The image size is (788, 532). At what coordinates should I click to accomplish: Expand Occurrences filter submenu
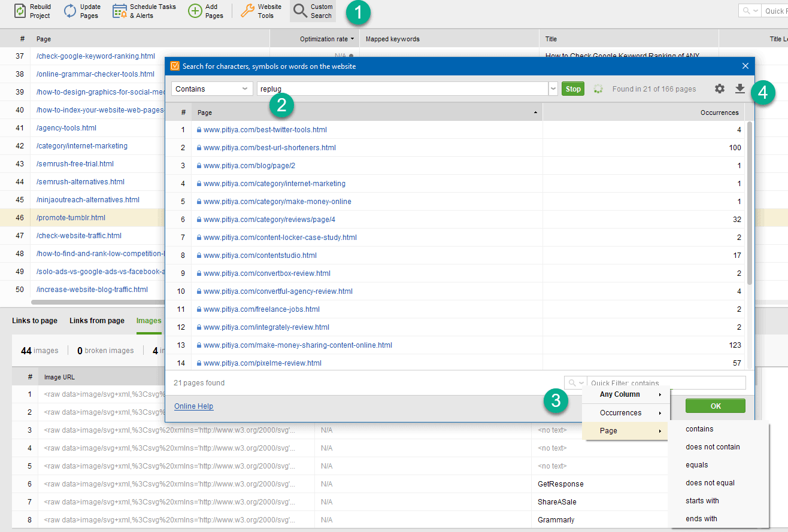pos(625,413)
